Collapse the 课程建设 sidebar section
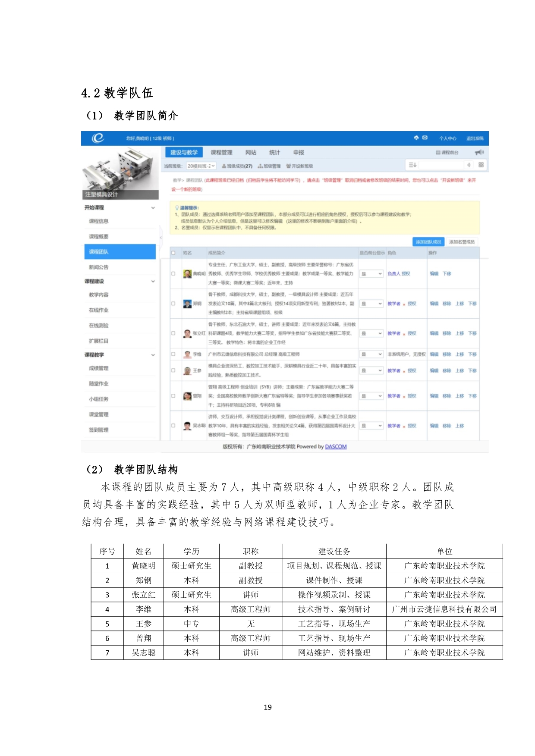535x756 pixels. [153, 282]
